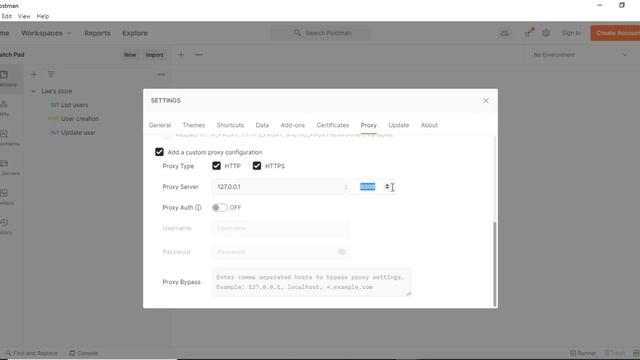The image size is (640, 360).
Task: Collapse the Lee's store collection
Action: click(34, 91)
